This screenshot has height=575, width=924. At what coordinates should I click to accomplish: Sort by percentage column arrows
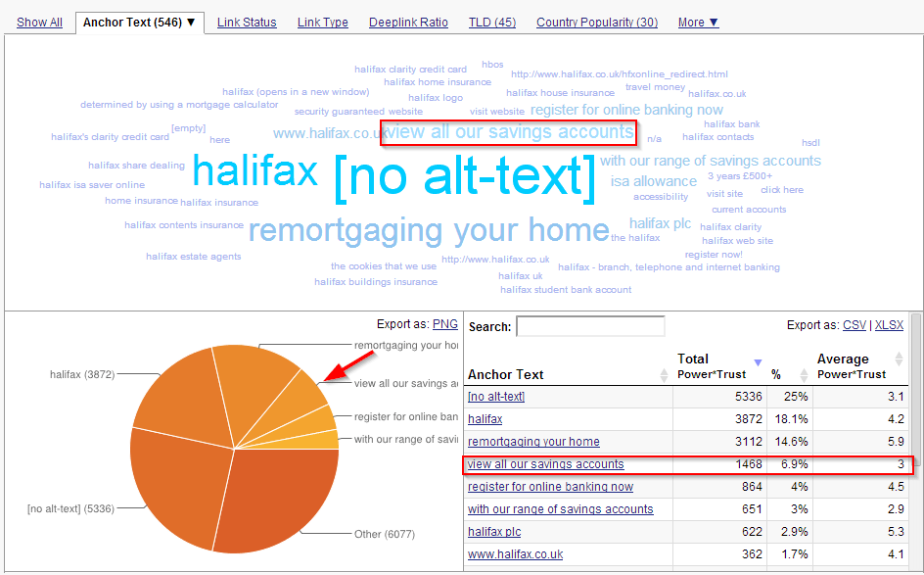click(x=804, y=374)
